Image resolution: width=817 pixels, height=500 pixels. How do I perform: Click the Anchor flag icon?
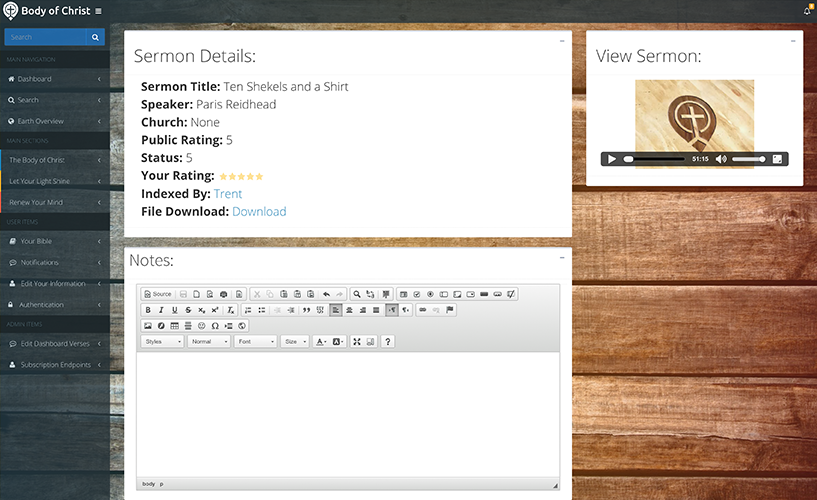point(450,310)
